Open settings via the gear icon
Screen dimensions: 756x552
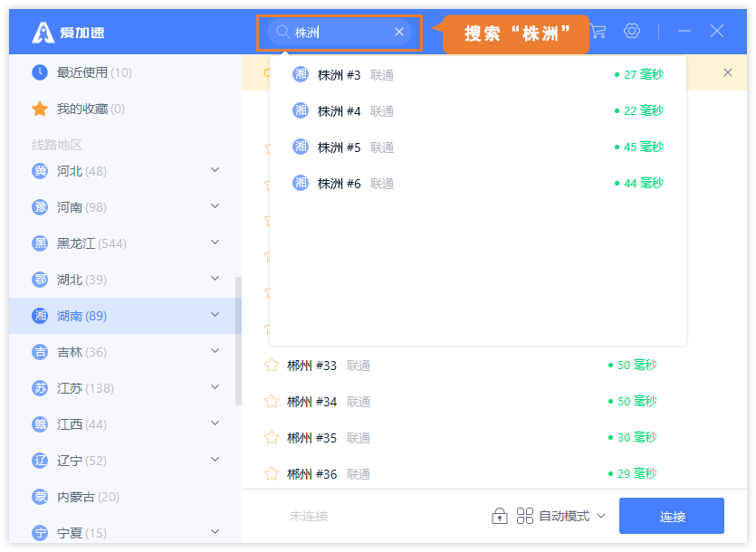tap(631, 31)
